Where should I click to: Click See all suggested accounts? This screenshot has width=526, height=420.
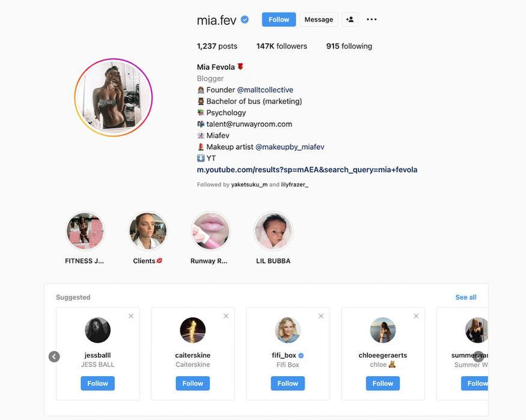(x=466, y=297)
